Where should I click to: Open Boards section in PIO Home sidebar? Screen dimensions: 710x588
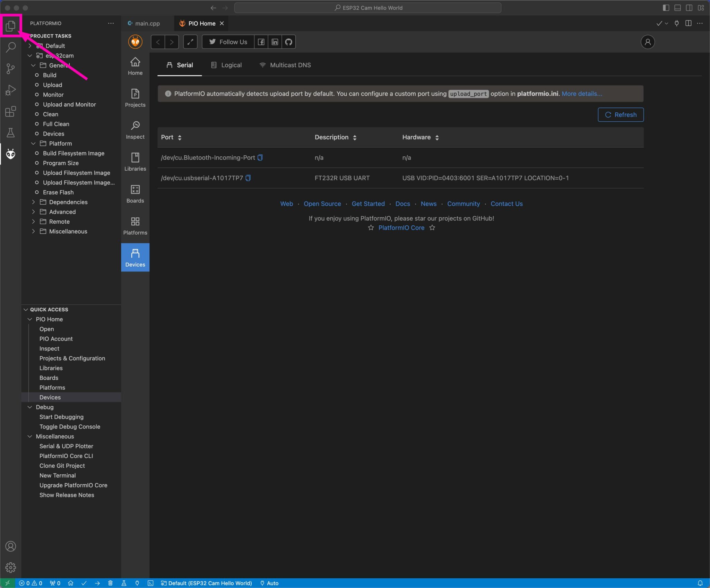click(x=135, y=193)
